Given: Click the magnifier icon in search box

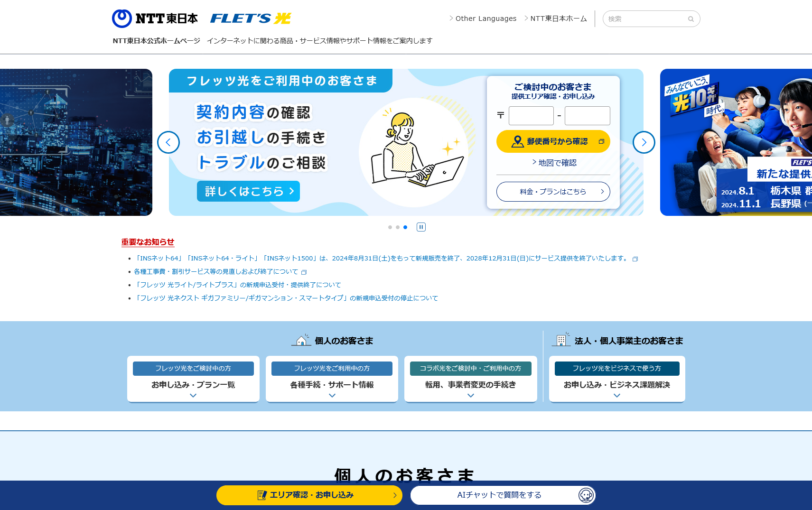Looking at the screenshot, I should pyautogui.click(x=691, y=19).
